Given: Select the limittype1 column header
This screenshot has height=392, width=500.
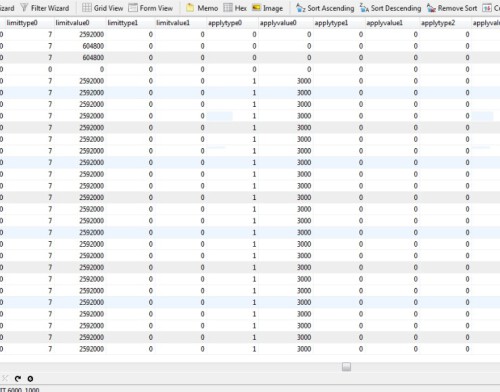Looking at the screenshot, I should tap(131, 23).
